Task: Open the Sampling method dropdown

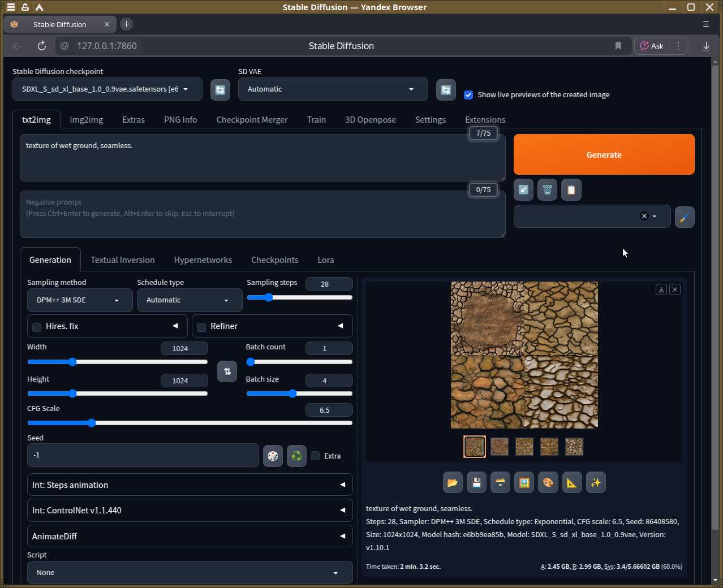Action: [79, 300]
